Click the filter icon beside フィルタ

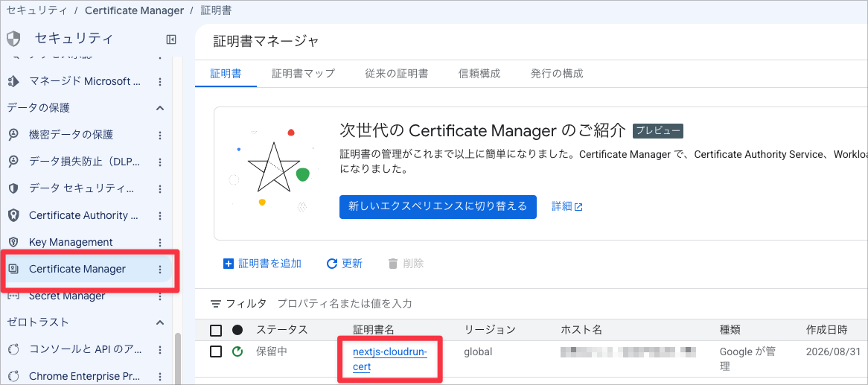(216, 304)
